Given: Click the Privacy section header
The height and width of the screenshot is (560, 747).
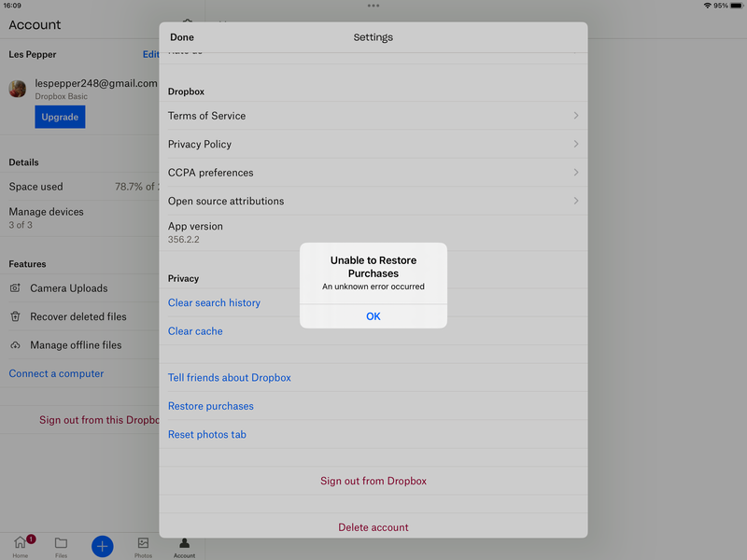Looking at the screenshot, I should [x=183, y=278].
